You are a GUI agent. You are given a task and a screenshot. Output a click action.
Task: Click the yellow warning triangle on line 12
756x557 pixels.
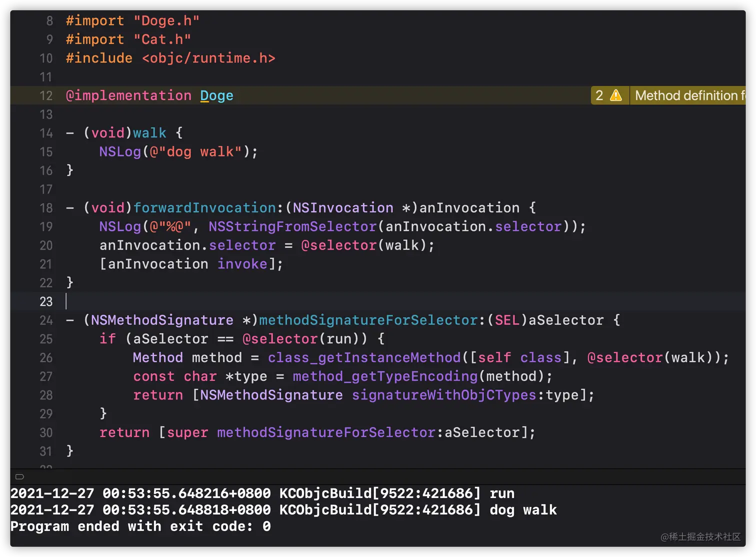tap(616, 95)
